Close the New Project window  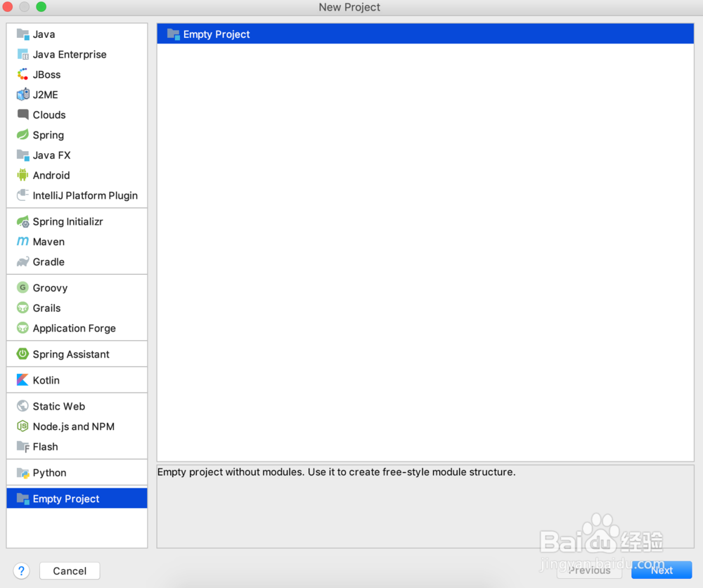[8, 7]
